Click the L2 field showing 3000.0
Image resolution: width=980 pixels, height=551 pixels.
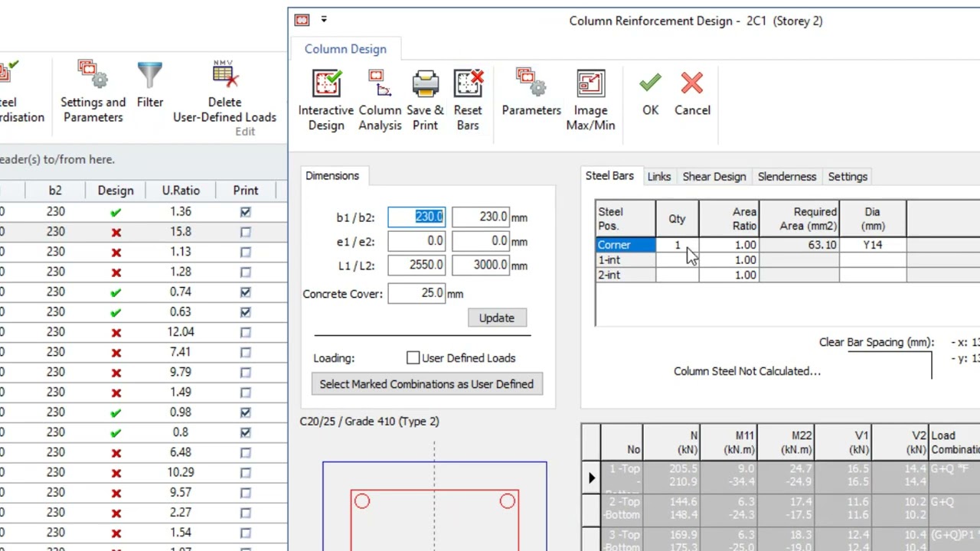[x=481, y=265]
